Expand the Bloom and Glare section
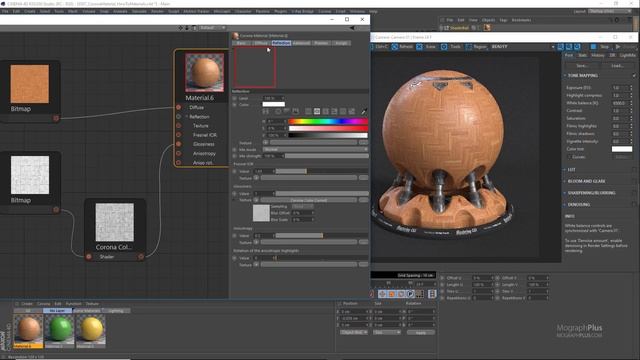 click(565, 181)
